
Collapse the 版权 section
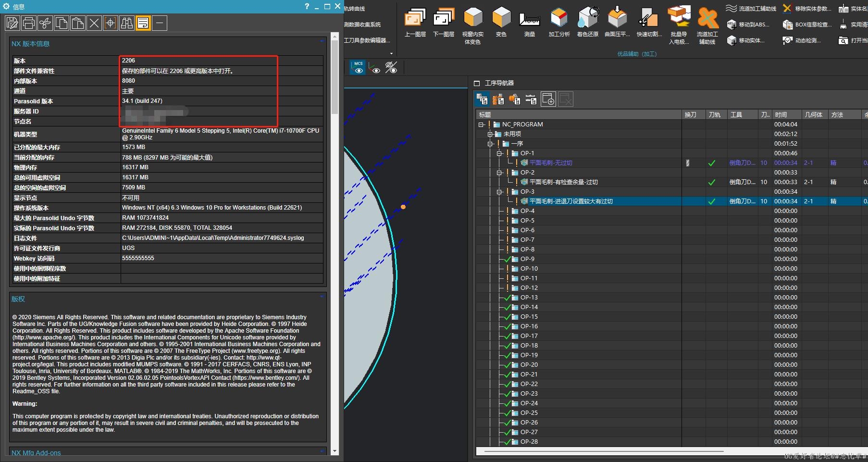pyautogui.click(x=322, y=297)
